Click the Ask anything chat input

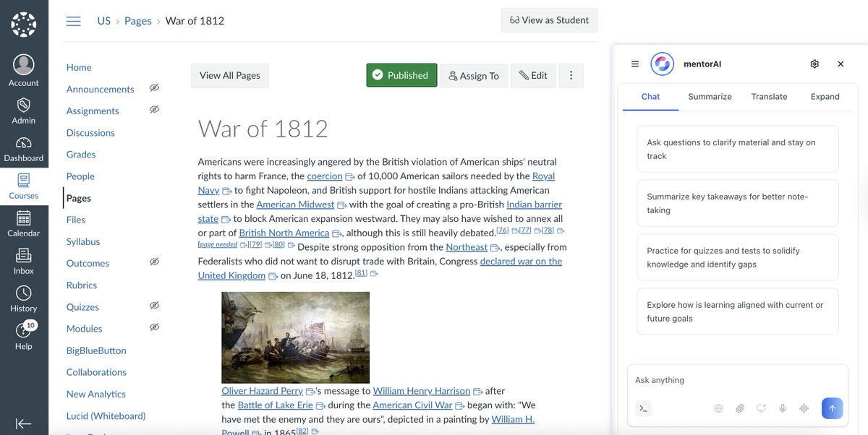738,380
